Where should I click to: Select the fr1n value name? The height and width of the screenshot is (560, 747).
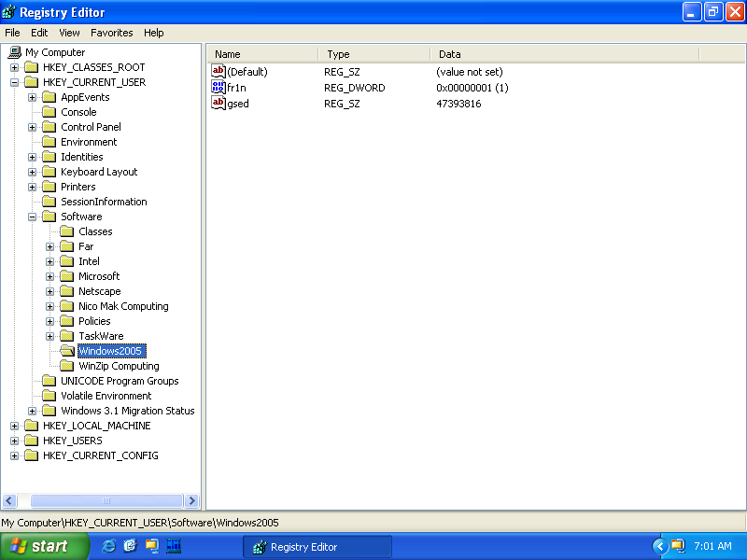pos(237,88)
